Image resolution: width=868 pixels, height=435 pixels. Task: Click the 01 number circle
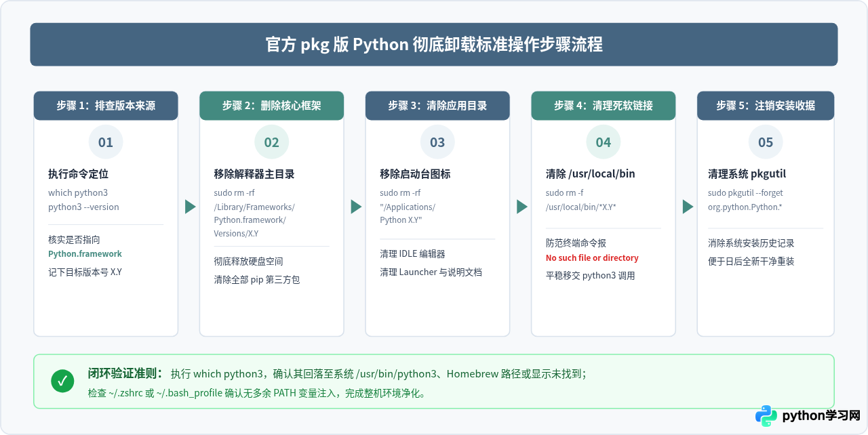tap(106, 142)
